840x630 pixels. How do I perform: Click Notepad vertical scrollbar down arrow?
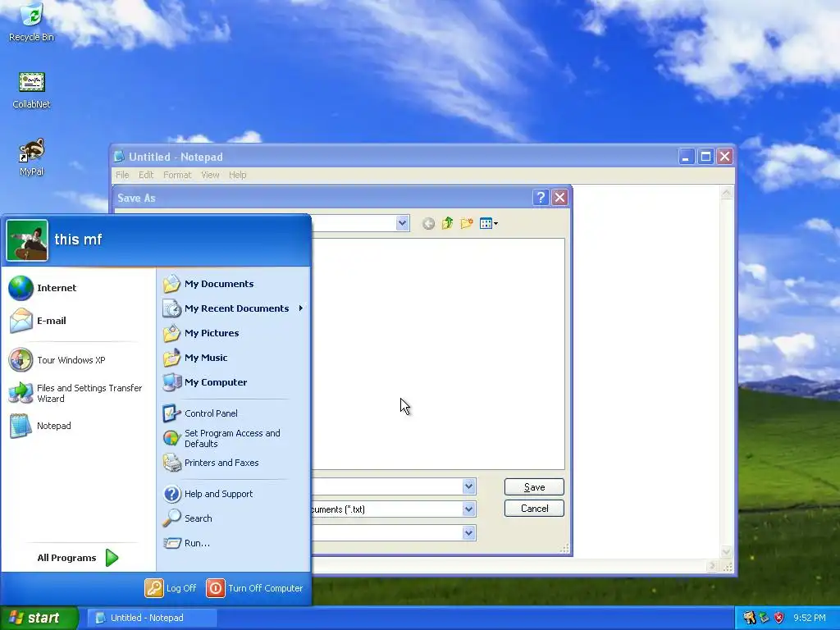tap(727, 552)
